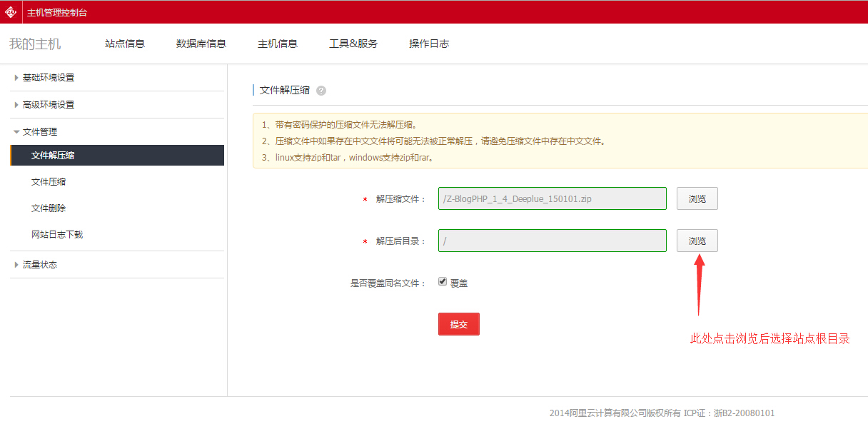Expand the 流量状态 section
Screen dimensions: 868x444
pyautogui.click(x=39, y=265)
